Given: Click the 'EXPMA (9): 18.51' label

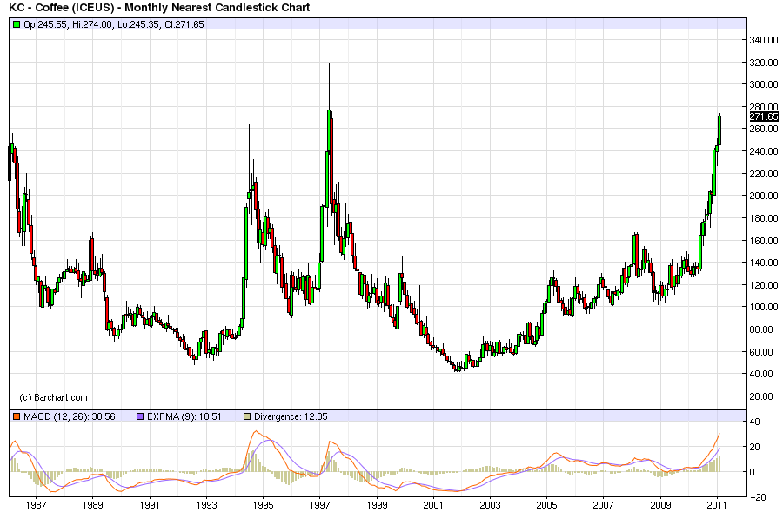Looking at the screenshot, I should tap(184, 416).
